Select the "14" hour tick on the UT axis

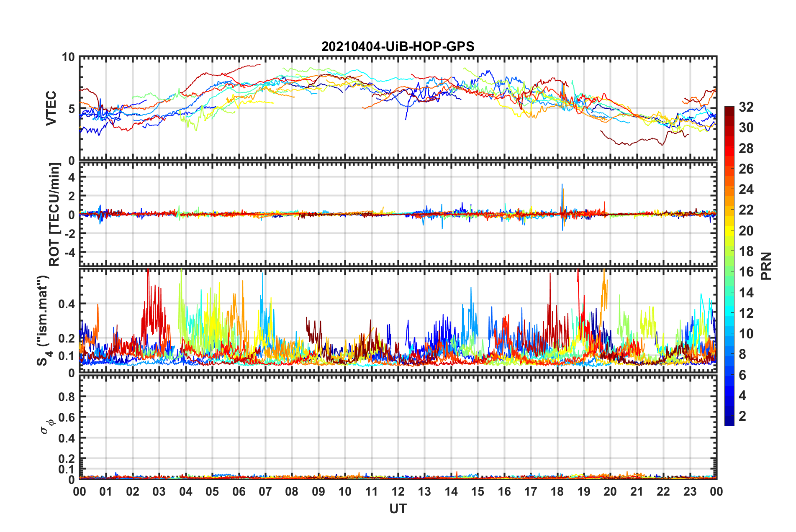point(451,491)
